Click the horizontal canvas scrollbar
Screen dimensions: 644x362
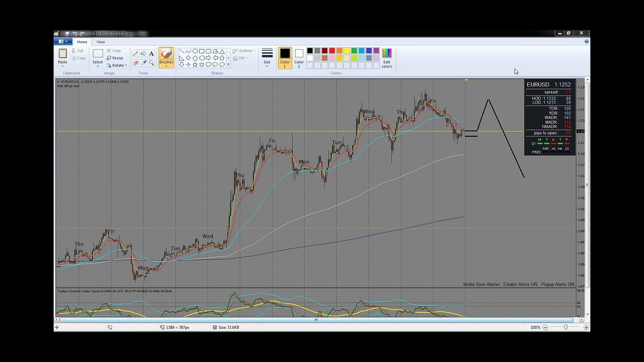[x=316, y=320]
